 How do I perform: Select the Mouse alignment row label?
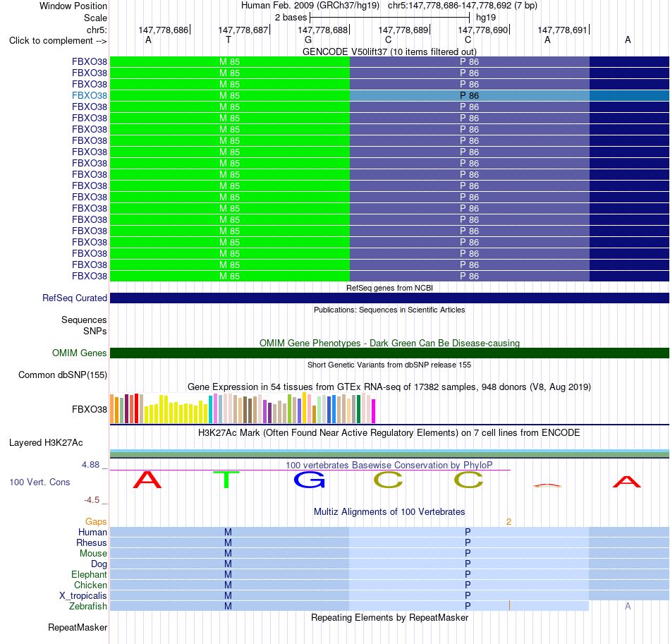(93, 554)
